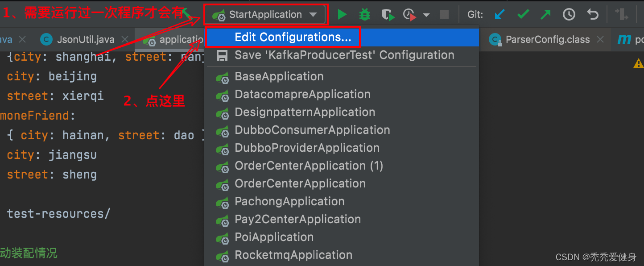
Task: Expand the run options arrow next to profiler
Action: (426, 14)
